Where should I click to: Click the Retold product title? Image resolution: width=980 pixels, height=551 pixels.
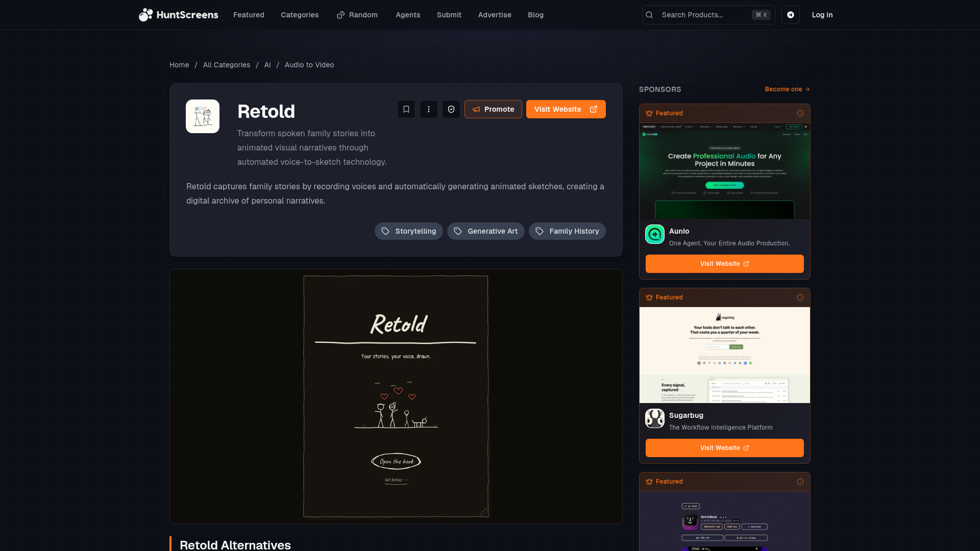pos(266,111)
